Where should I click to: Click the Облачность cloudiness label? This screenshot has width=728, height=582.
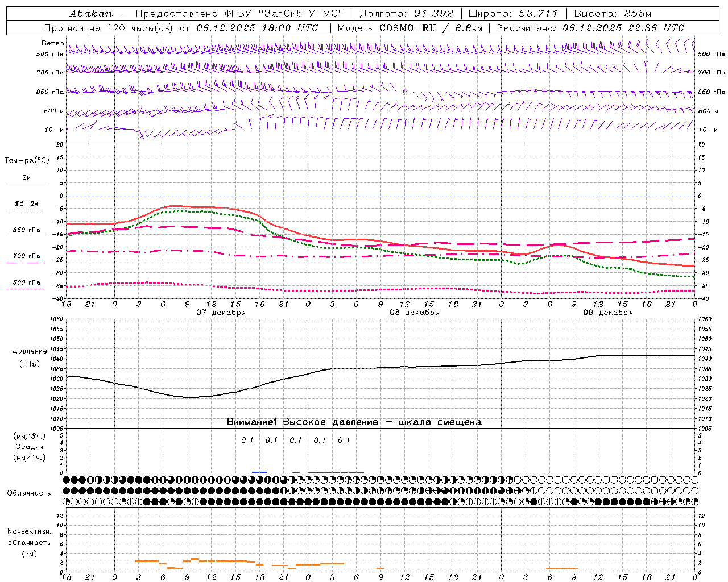29,493
